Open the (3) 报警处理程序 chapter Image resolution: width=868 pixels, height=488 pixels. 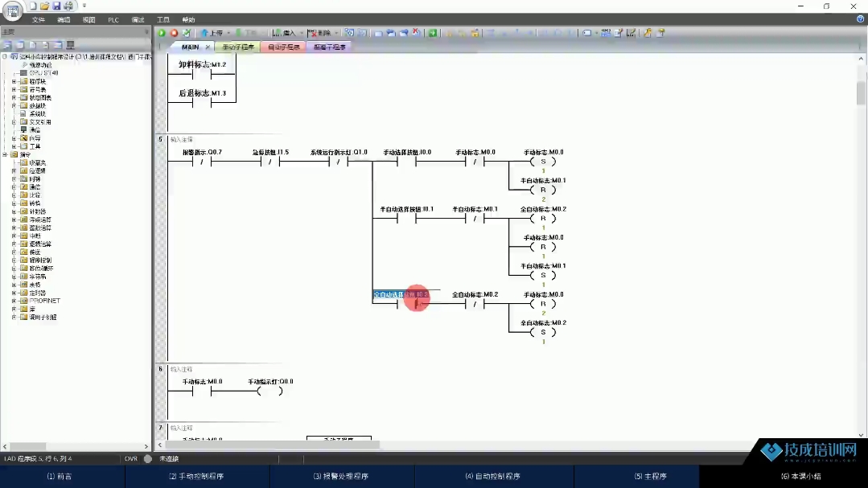click(341, 477)
